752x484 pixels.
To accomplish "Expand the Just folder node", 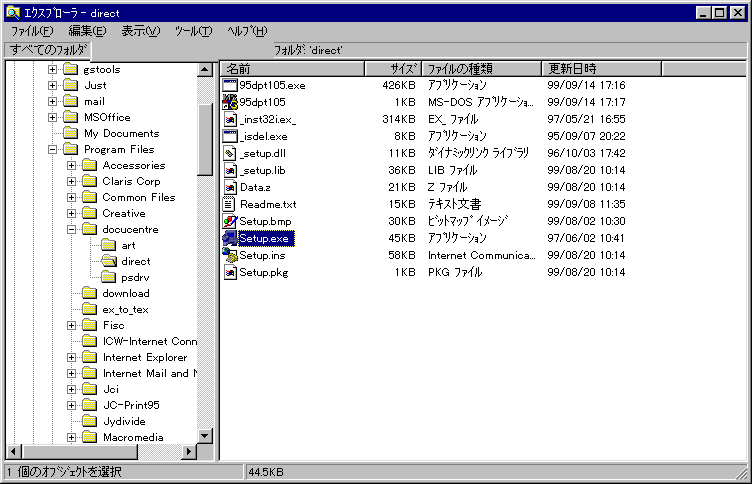I will click(52, 85).
